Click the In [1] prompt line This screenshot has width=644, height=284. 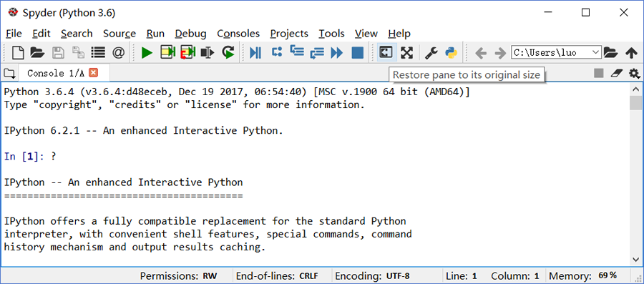29,157
